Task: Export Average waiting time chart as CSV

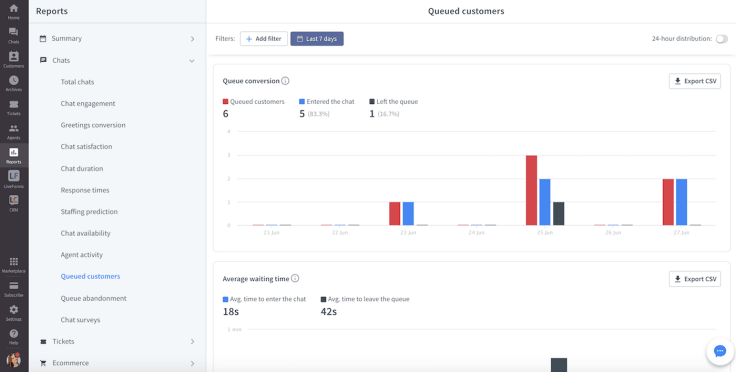Action: 695,279
